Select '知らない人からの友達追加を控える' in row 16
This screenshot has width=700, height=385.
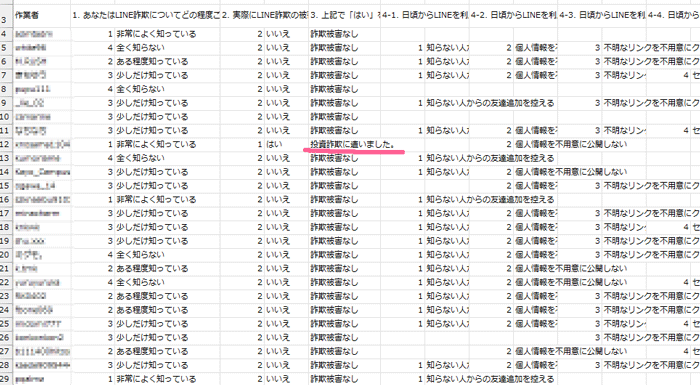click(x=490, y=200)
